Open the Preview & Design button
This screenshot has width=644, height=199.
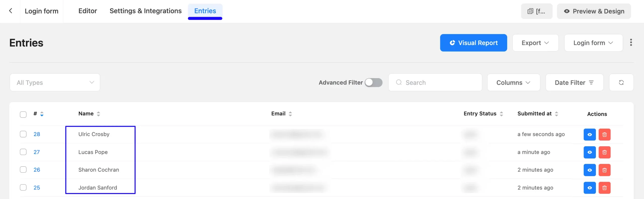(594, 11)
